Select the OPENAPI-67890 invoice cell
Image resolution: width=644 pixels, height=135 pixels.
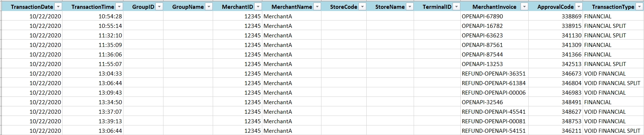point(494,17)
